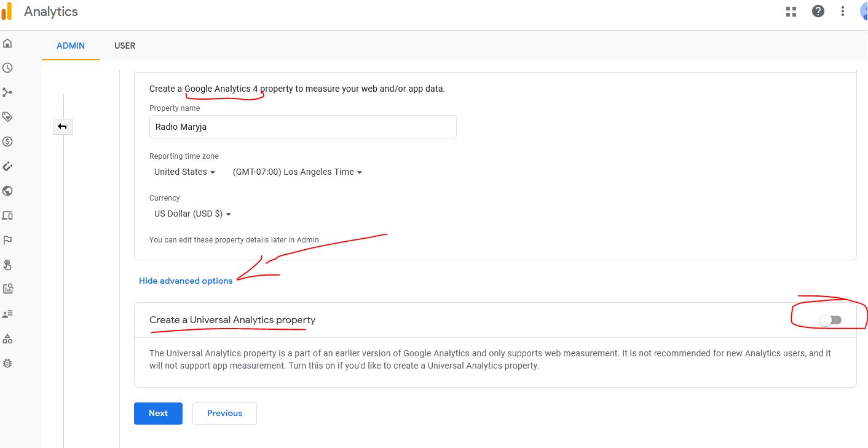Open the Lifecycle flow icon in sidebar

7,92
